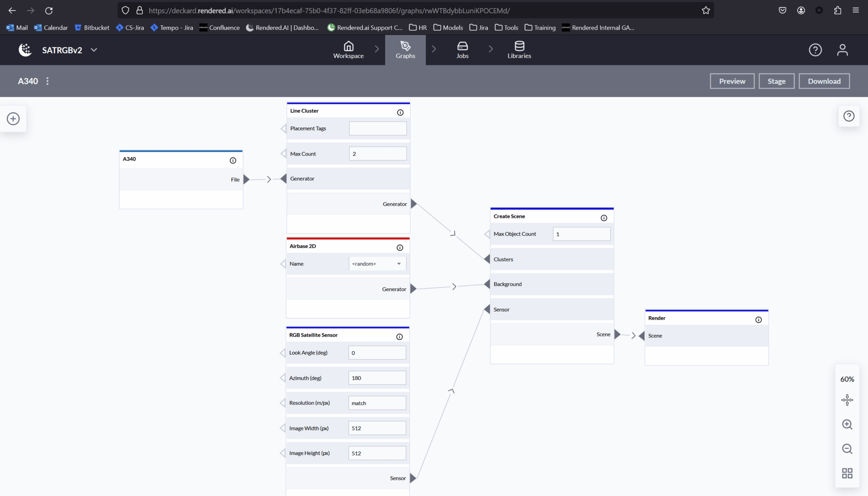Click the zoom out magnifier icon

(847, 449)
